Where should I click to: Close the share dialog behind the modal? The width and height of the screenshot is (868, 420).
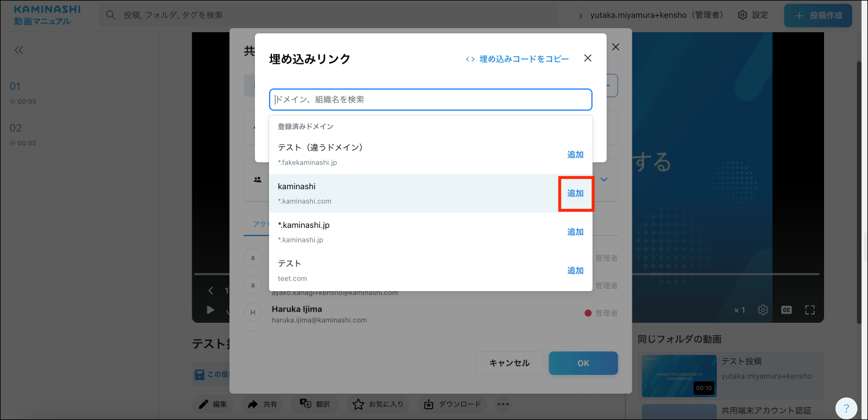[615, 47]
